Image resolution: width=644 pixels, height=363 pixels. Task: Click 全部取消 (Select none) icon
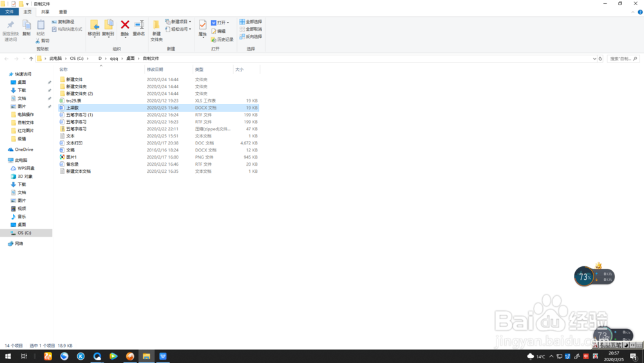click(242, 29)
